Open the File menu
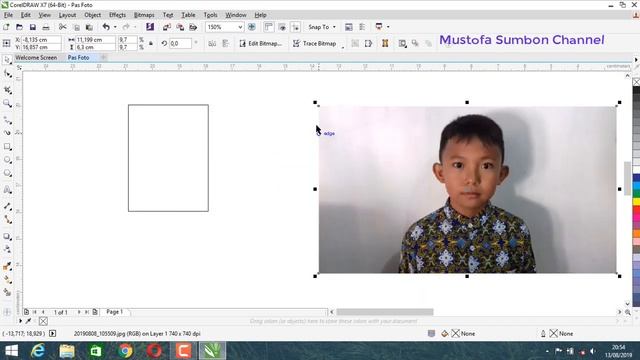 coord(8,15)
